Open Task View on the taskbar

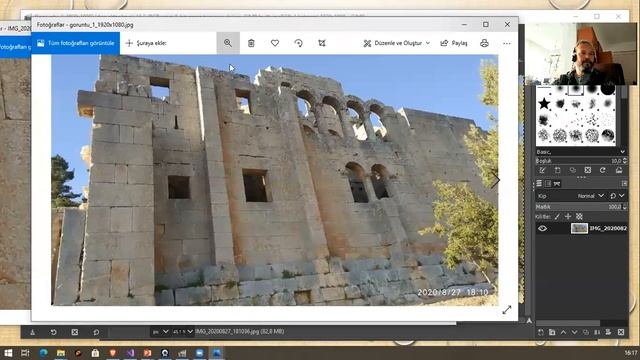click(x=25, y=353)
